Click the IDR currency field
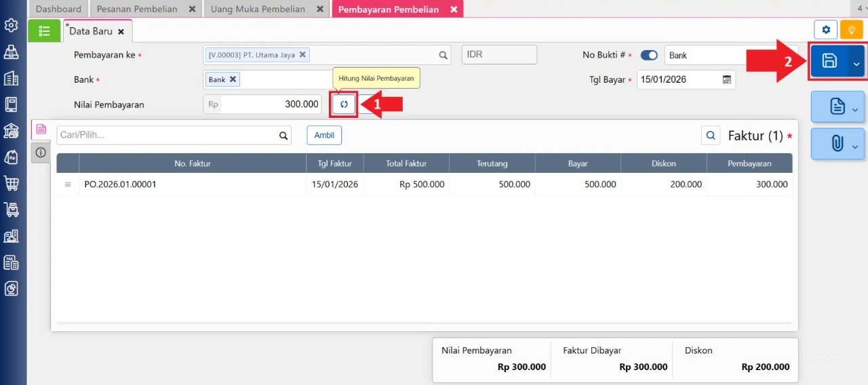868x385 pixels. click(x=499, y=55)
